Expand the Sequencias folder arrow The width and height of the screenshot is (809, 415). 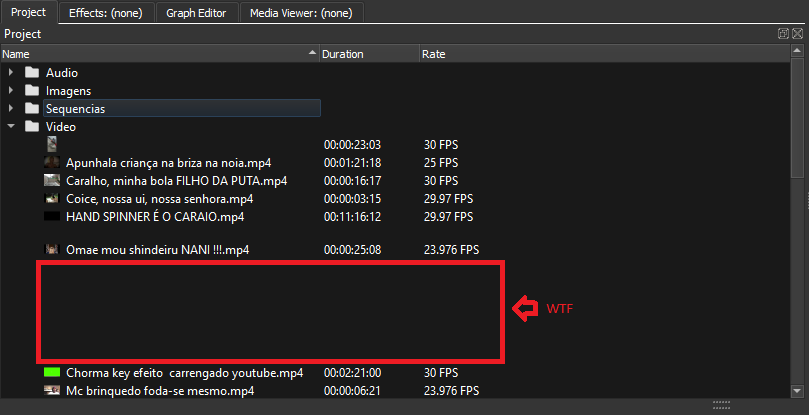(11, 108)
